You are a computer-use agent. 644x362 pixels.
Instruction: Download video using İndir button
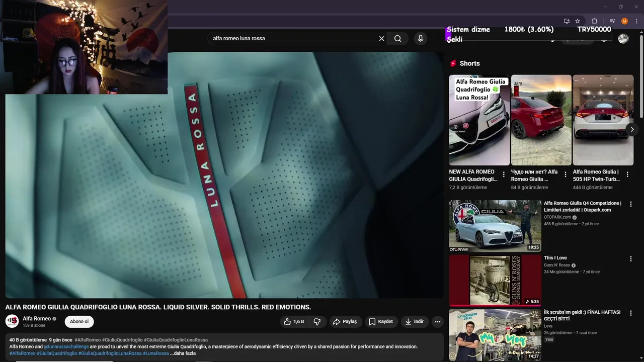(415, 322)
